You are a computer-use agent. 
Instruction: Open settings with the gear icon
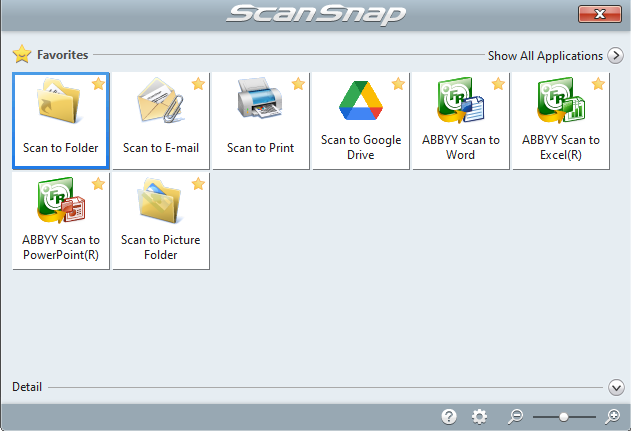tap(479, 417)
